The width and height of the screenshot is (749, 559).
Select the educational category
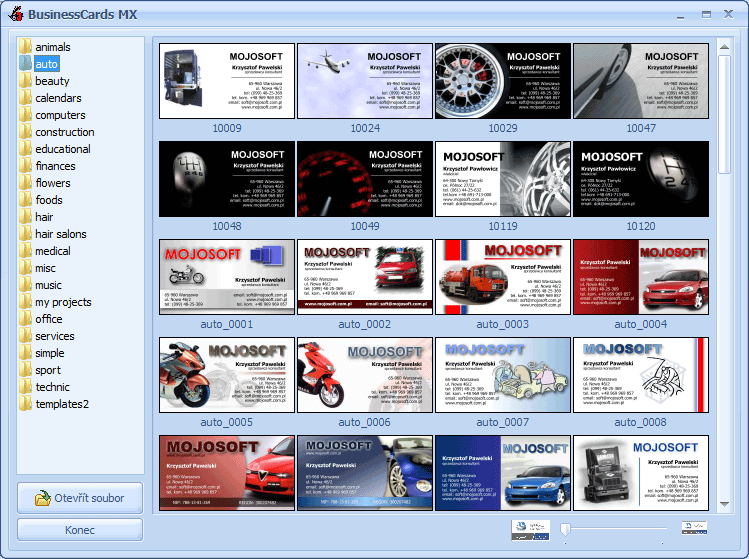[x=63, y=149]
